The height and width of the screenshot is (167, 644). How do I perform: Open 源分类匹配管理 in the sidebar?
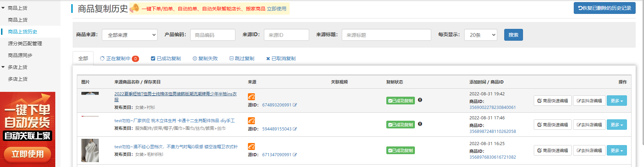coord(25,43)
